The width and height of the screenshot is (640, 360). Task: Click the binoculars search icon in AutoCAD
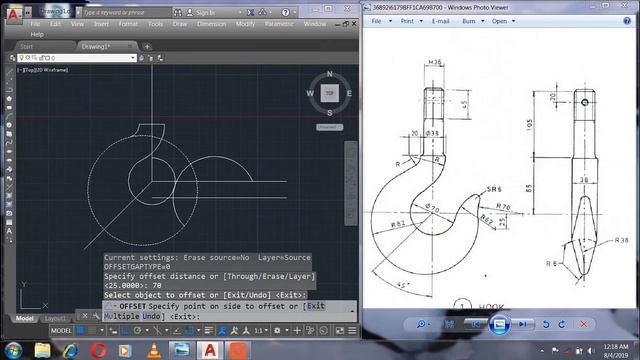[x=178, y=13]
